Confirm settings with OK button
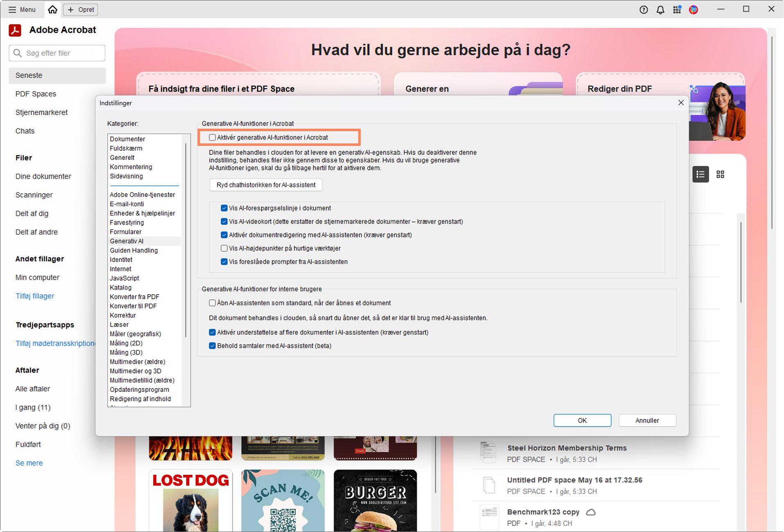784x532 pixels. tap(582, 420)
